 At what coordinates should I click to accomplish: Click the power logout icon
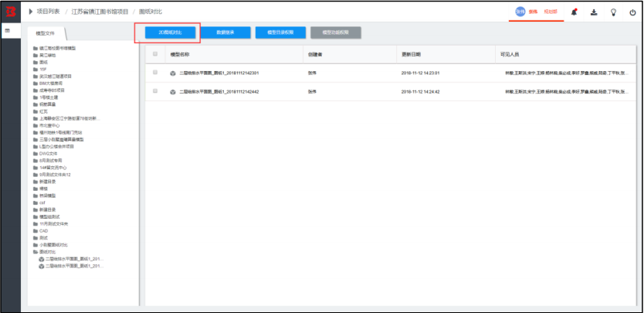(632, 12)
